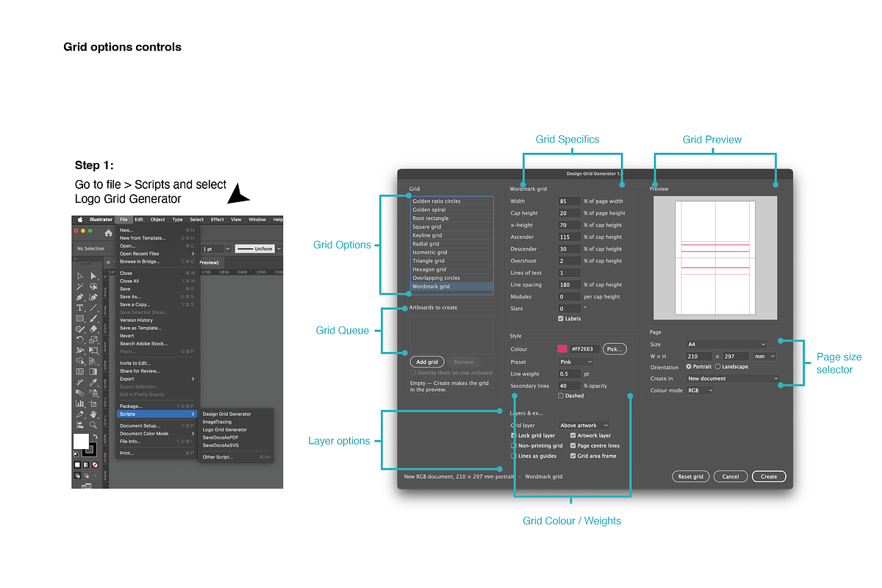The image size is (882, 588).
Task: Open the page Size A4 dropdown
Action: pyautogui.click(x=726, y=344)
